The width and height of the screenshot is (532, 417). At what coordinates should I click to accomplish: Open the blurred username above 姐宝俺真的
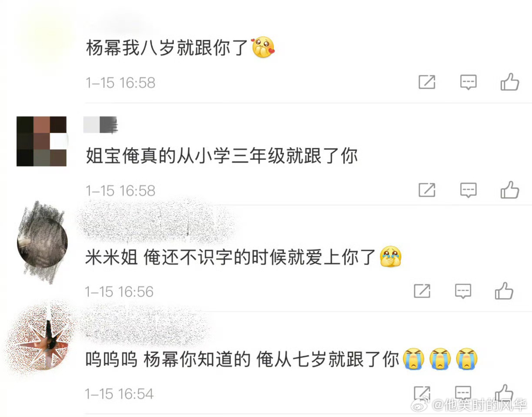coord(100,125)
